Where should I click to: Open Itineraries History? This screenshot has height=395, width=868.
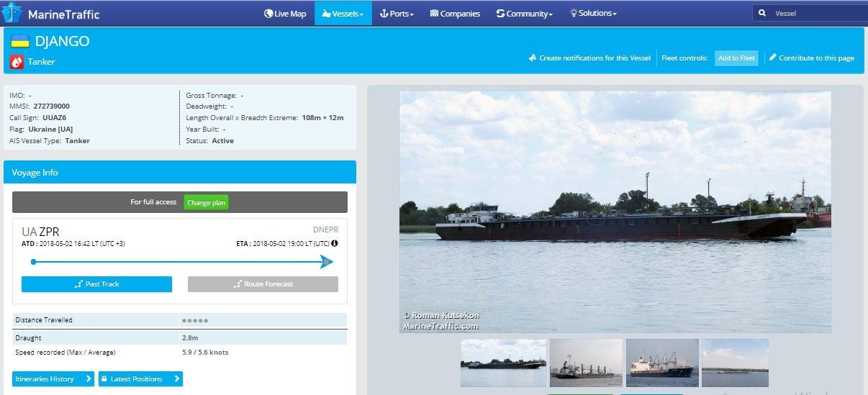click(x=53, y=378)
